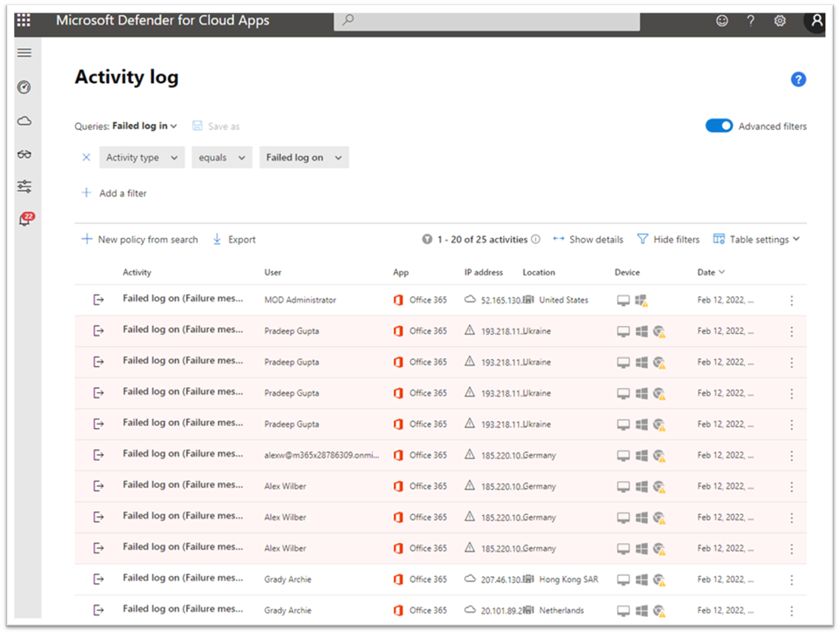The image size is (840, 634).
Task: Open the Failed log on value dropdown
Action: [x=303, y=158]
